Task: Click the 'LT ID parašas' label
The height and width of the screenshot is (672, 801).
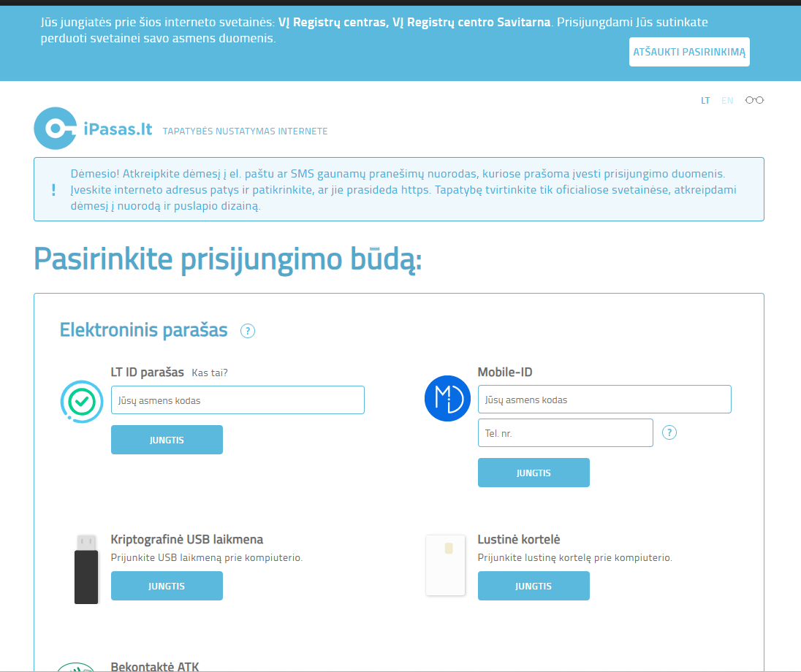Action: pos(147,373)
